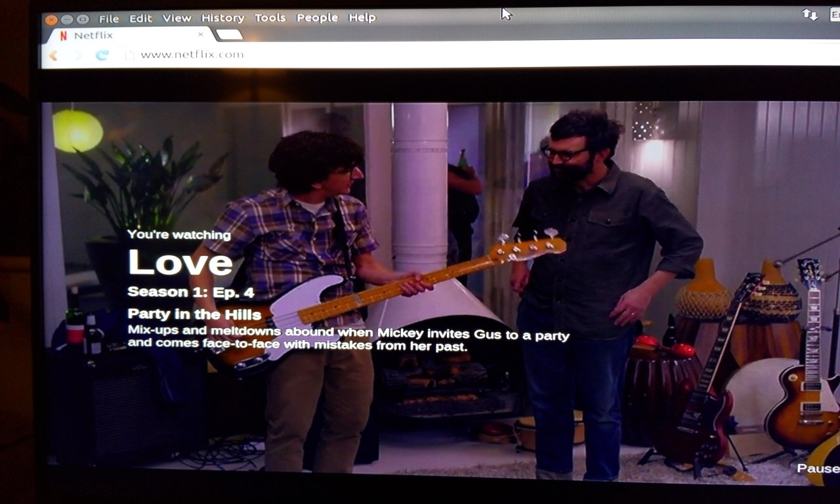Image resolution: width=840 pixels, height=504 pixels.
Task: Open the Tools menu
Action: pyautogui.click(x=270, y=18)
